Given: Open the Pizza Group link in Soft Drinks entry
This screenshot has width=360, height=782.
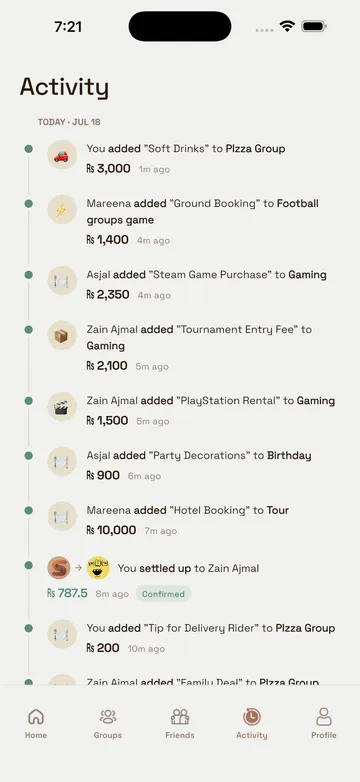Looking at the screenshot, I should [255, 149].
